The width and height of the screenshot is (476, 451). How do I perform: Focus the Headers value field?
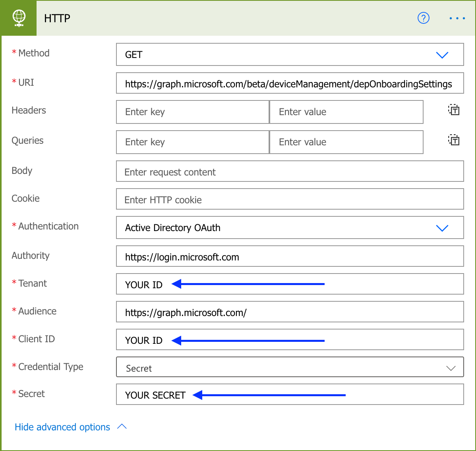tap(346, 112)
